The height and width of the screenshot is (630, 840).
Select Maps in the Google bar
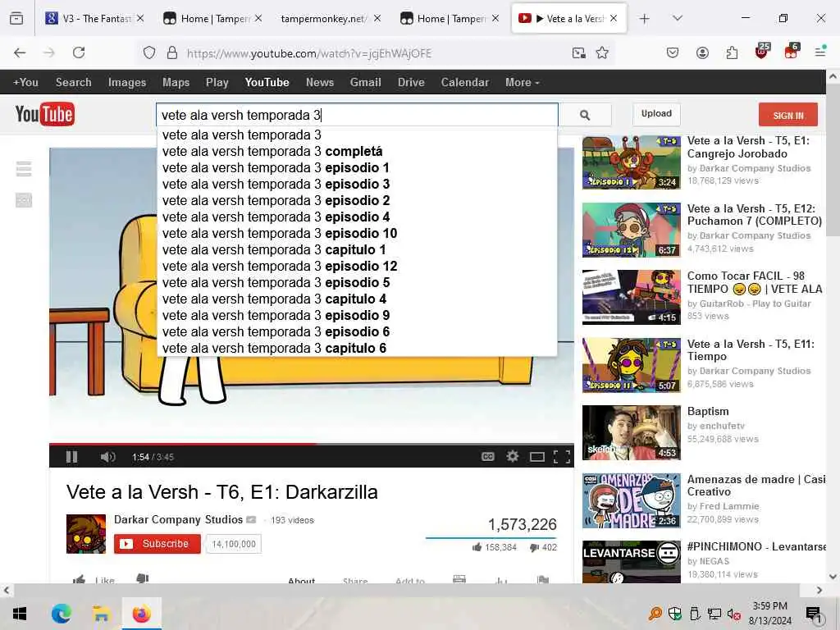pyautogui.click(x=176, y=83)
